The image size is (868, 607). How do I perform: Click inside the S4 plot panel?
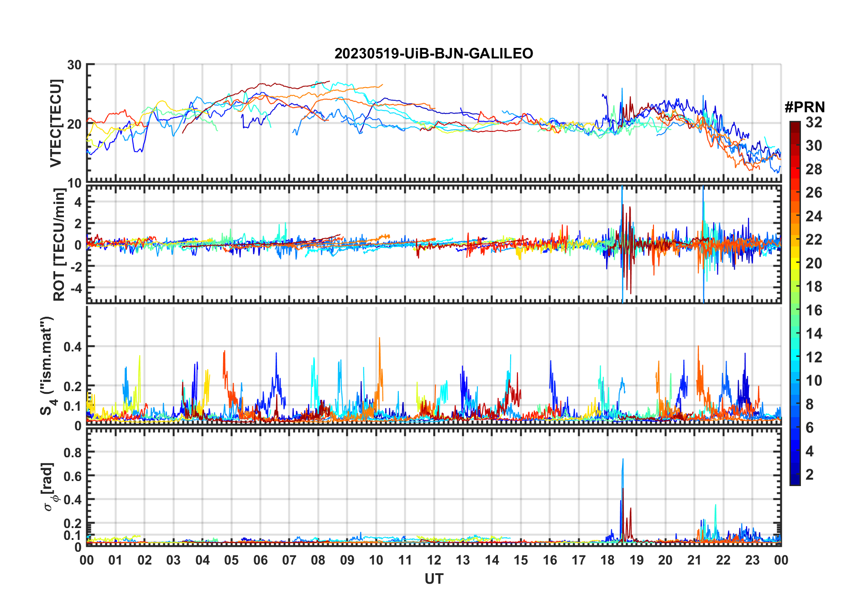click(434, 366)
